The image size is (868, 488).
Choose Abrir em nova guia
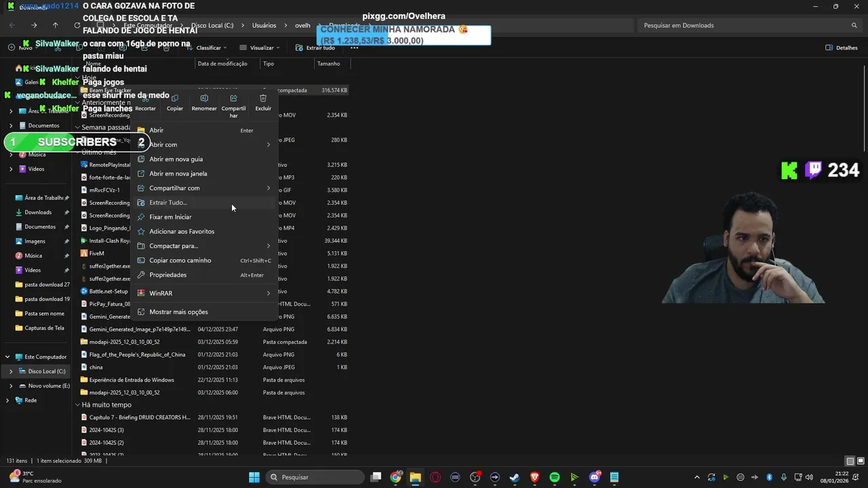204,159
